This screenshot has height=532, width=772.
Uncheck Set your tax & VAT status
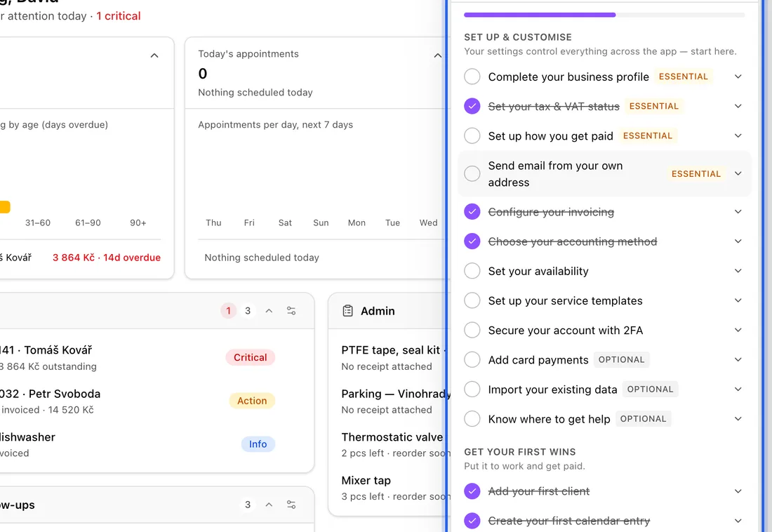click(472, 106)
